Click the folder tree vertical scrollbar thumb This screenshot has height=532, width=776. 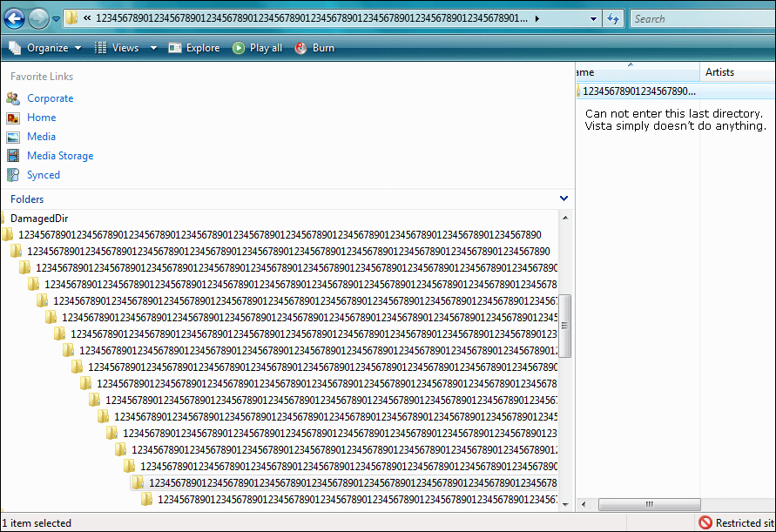coord(564,326)
